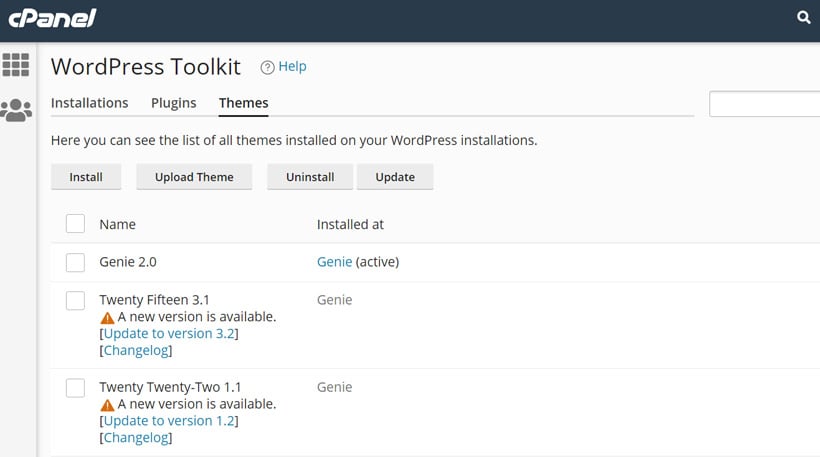
Task: Click warning icon under Twenty Twenty-Two 1.1
Action: pyautogui.click(x=107, y=405)
